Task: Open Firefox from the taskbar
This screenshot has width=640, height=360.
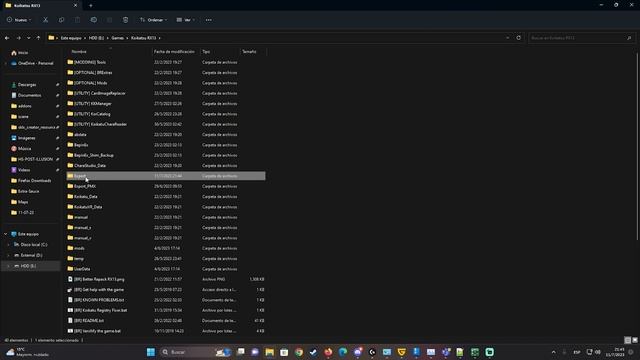Action: pyautogui.click(x=328, y=352)
